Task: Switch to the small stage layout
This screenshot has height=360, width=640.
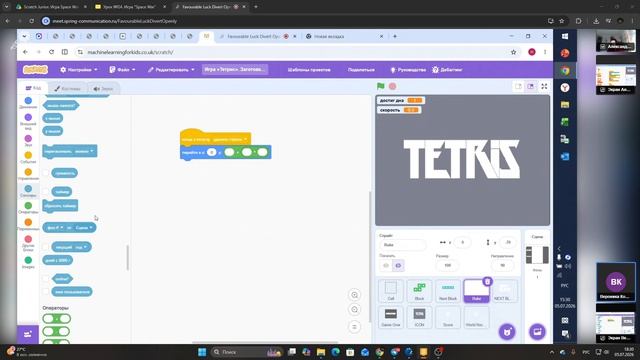Action: click(x=518, y=87)
